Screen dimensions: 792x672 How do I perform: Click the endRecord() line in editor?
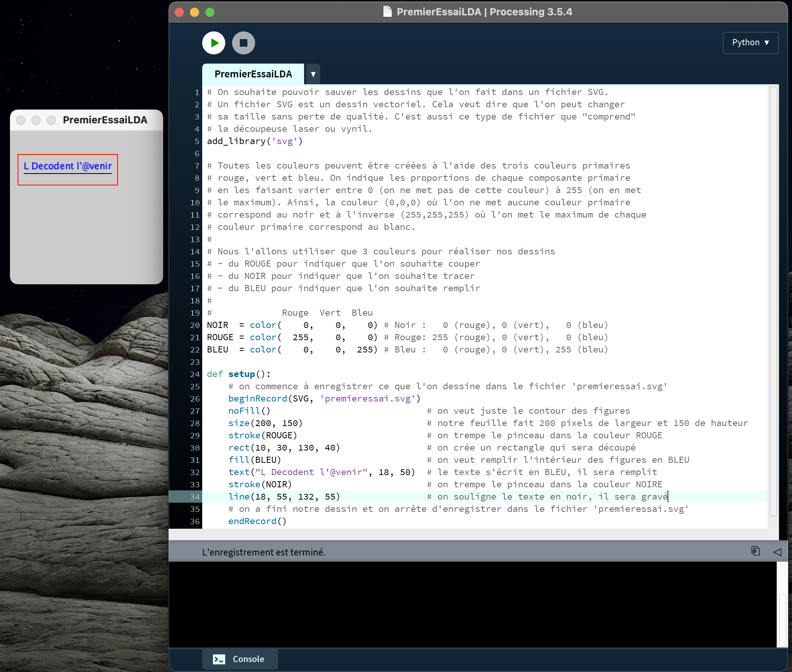coord(257,521)
